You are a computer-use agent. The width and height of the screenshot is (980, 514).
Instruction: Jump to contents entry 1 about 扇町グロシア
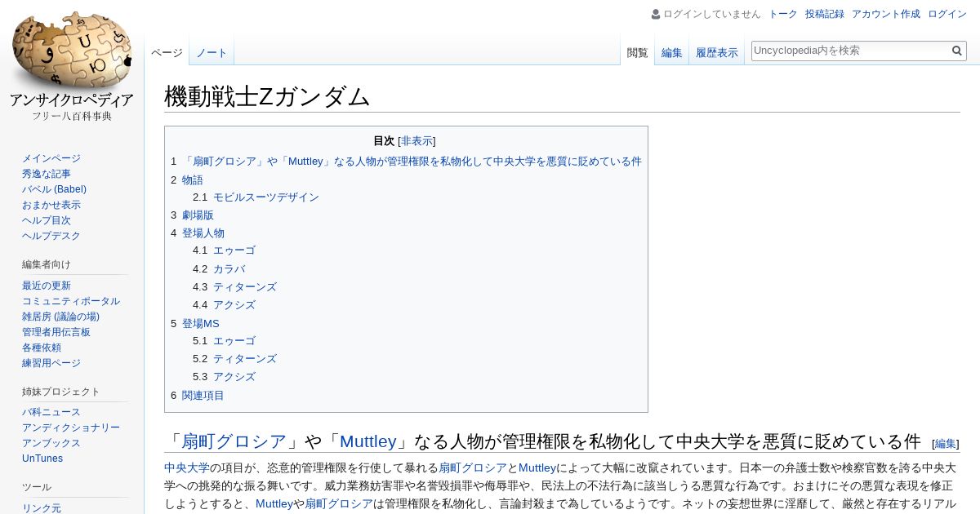pyautogui.click(x=406, y=162)
